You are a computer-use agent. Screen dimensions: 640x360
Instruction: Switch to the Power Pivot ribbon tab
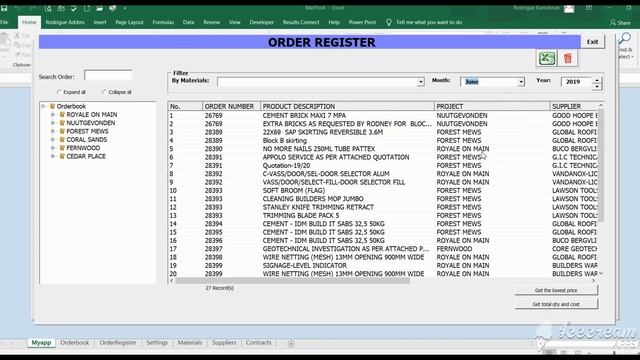click(x=362, y=22)
